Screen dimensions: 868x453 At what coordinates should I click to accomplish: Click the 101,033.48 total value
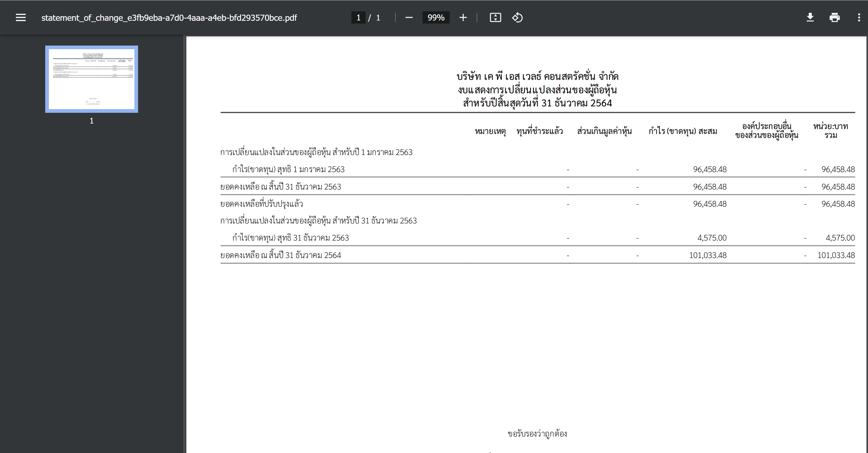tap(836, 255)
